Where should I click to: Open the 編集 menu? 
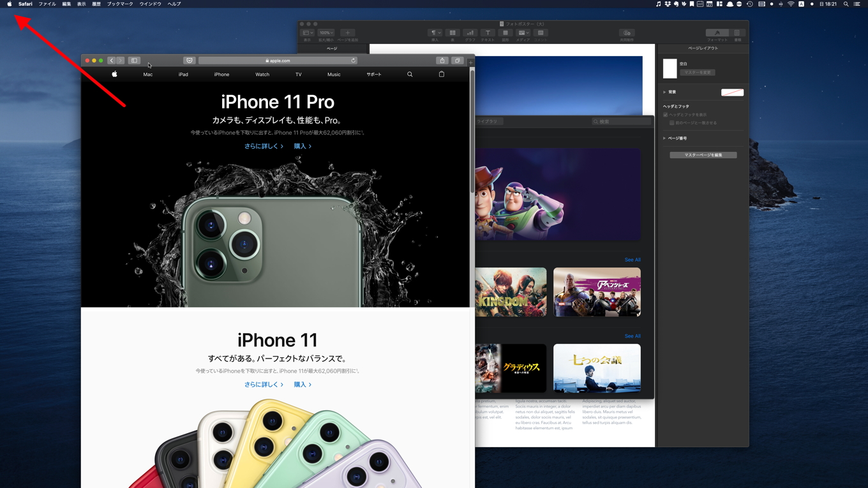(x=66, y=4)
